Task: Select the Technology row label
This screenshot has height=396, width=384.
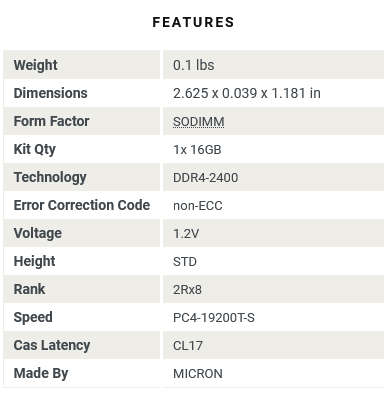Action: (x=50, y=177)
